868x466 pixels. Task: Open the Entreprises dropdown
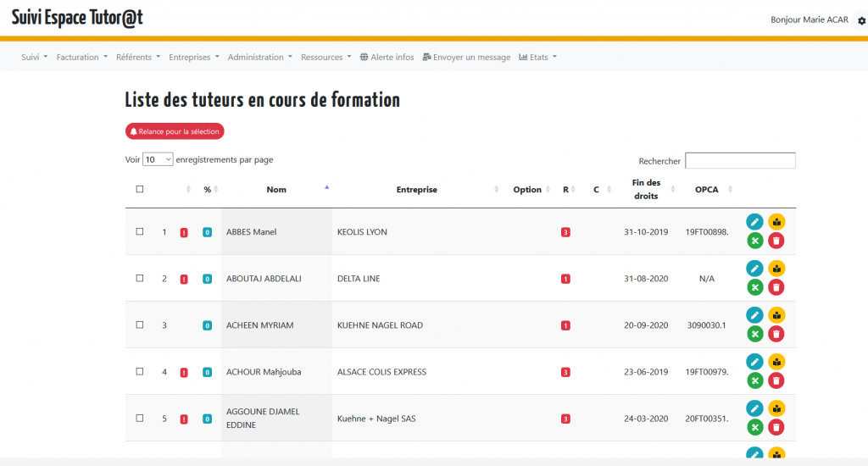pyautogui.click(x=194, y=57)
